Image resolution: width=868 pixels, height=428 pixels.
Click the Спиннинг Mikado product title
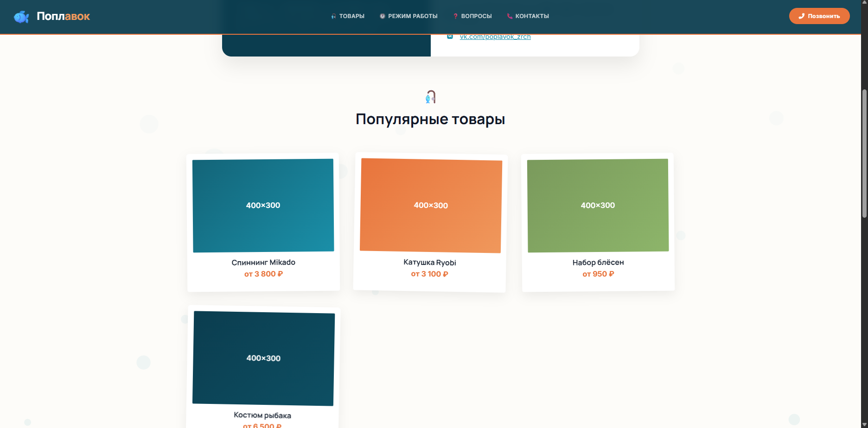tap(263, 262)
